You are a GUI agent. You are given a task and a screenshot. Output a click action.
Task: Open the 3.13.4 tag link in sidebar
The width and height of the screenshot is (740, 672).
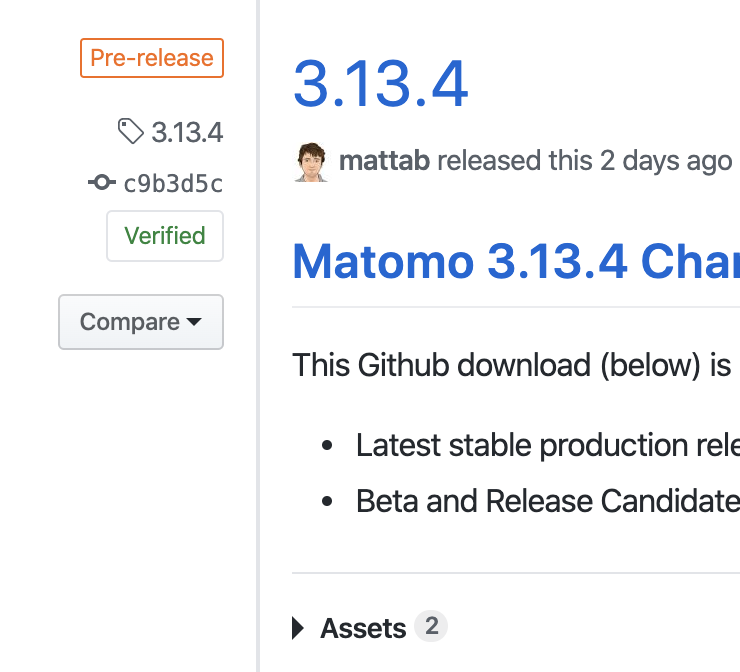(187, 132)
